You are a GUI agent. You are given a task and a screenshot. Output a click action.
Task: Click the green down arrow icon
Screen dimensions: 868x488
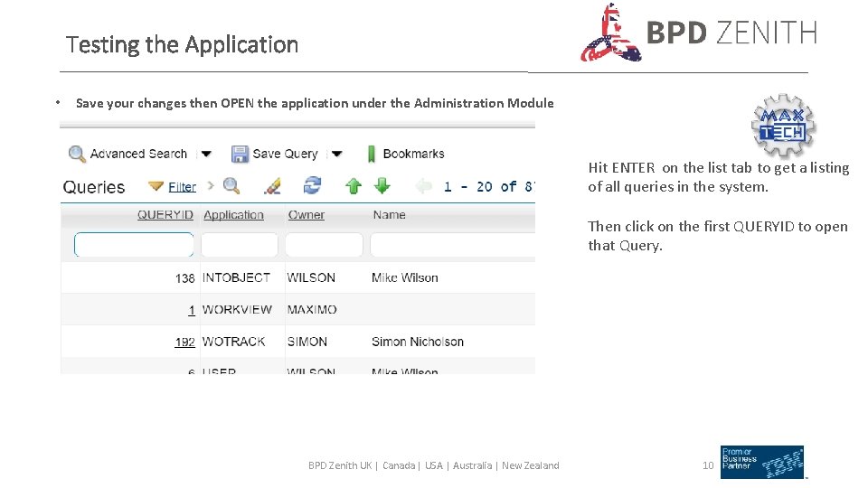(382, 186)
